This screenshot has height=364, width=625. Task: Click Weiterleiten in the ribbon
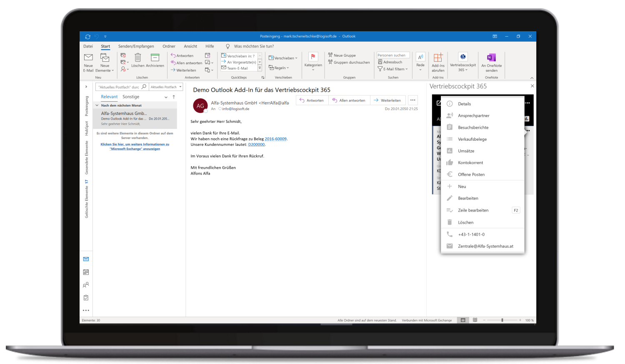[x=183, y=70]
